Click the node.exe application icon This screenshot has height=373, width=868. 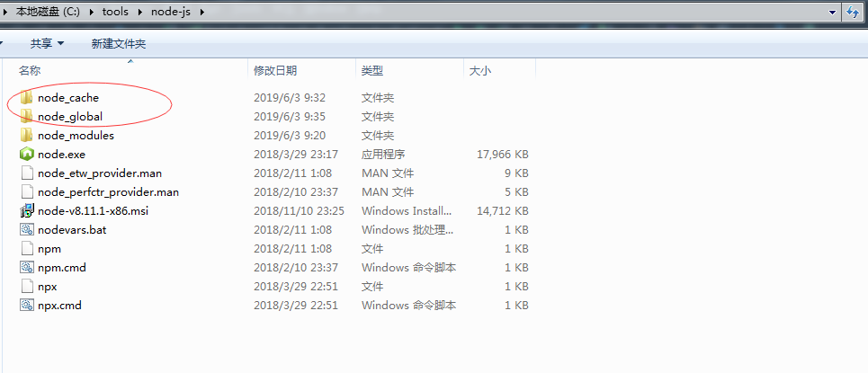tap(26, 154)
